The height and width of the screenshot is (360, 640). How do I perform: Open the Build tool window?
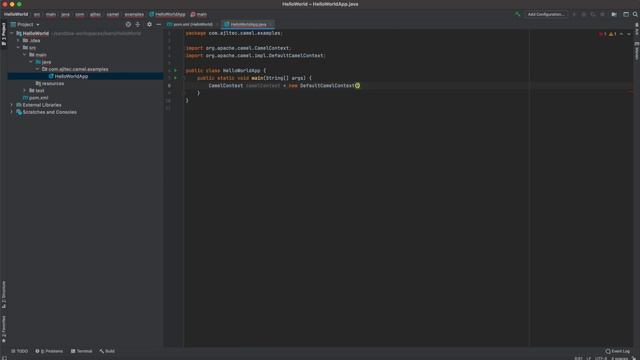tap(107, 351)
